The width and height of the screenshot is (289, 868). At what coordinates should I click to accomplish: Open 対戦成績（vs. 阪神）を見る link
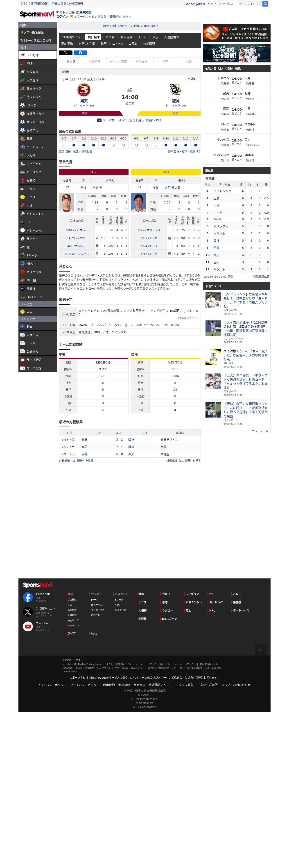(76, 461)
